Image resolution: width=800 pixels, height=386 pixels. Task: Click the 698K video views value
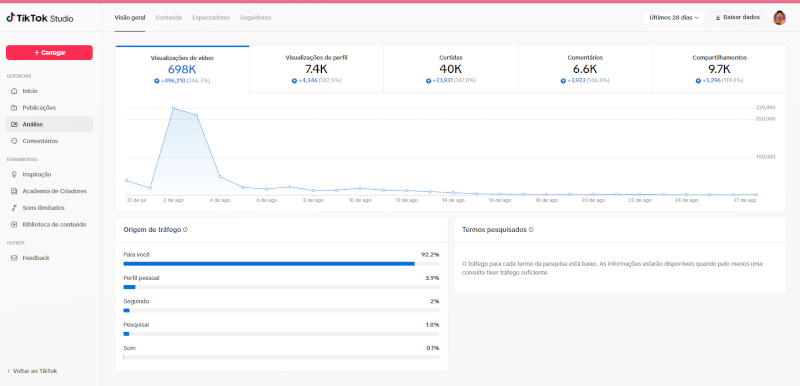[182, 69]
